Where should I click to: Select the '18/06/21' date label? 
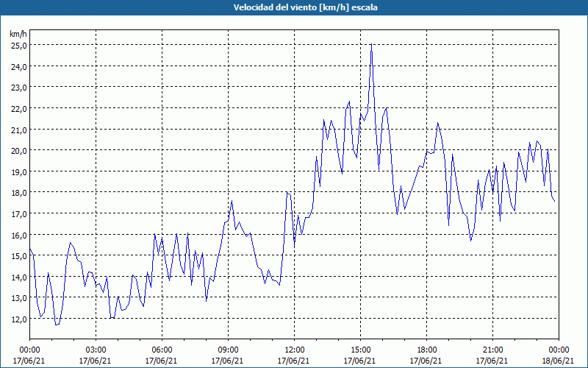point(559,361)
